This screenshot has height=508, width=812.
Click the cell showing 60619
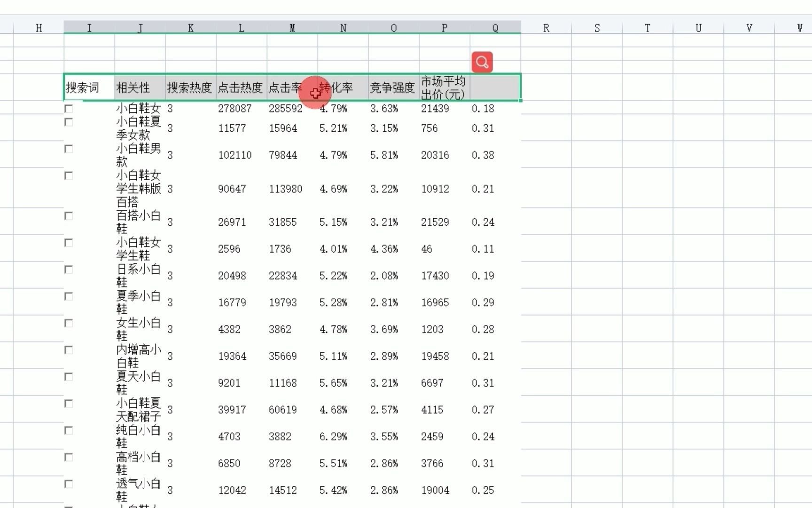292,409
